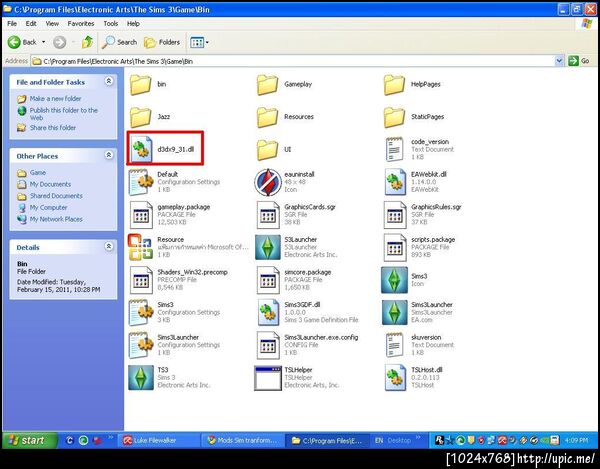600x469 pixels.
Task: Toggle the Folders pane button
Action: click(161, 42)
